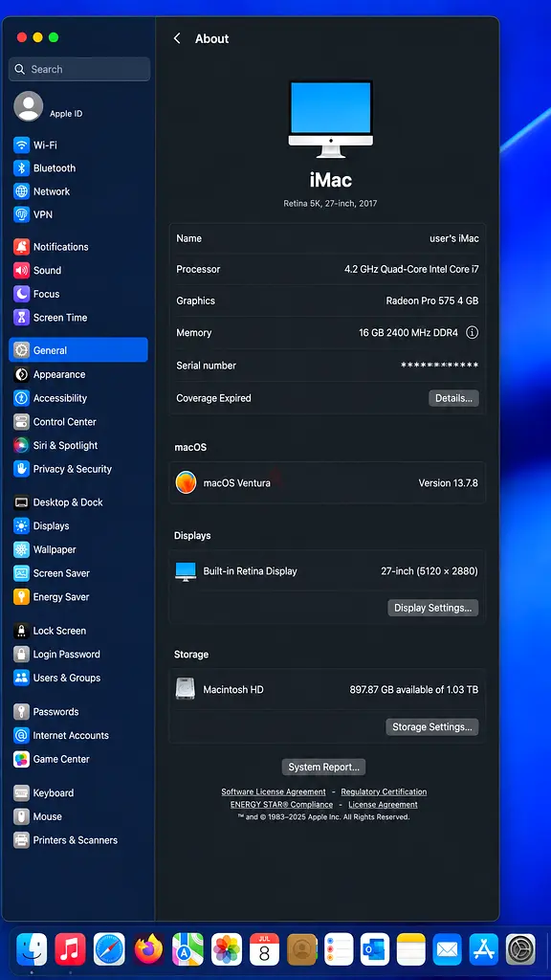Go to Privacy & Security pane
The height and width of the screenshot is (980, 551).
pyautogui.click(x=78, y=469)
